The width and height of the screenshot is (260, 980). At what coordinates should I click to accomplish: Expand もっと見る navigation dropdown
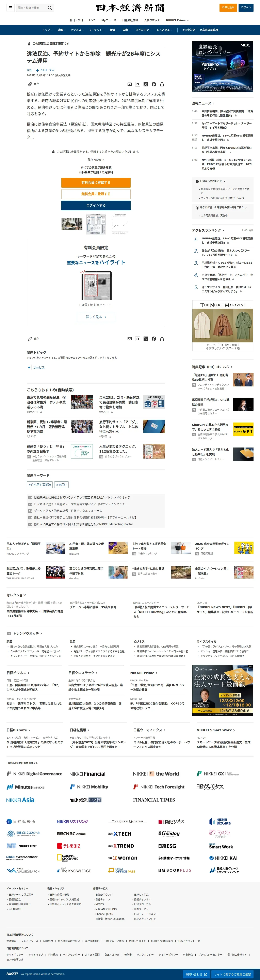point(164,30)
